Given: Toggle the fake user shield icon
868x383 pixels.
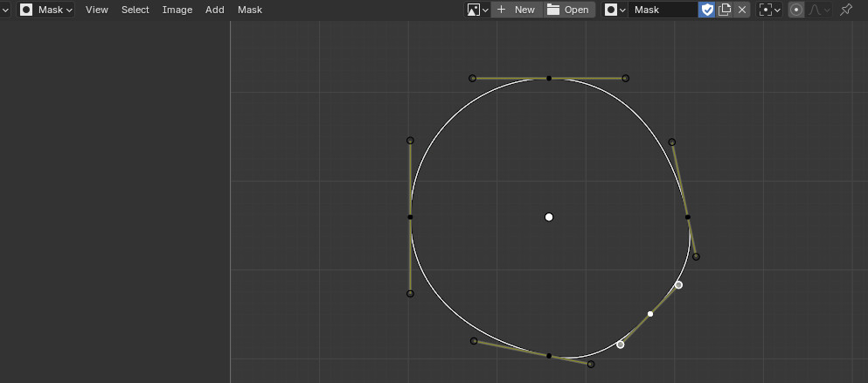Looking at the screenshot, I should [x=707, y=10].
